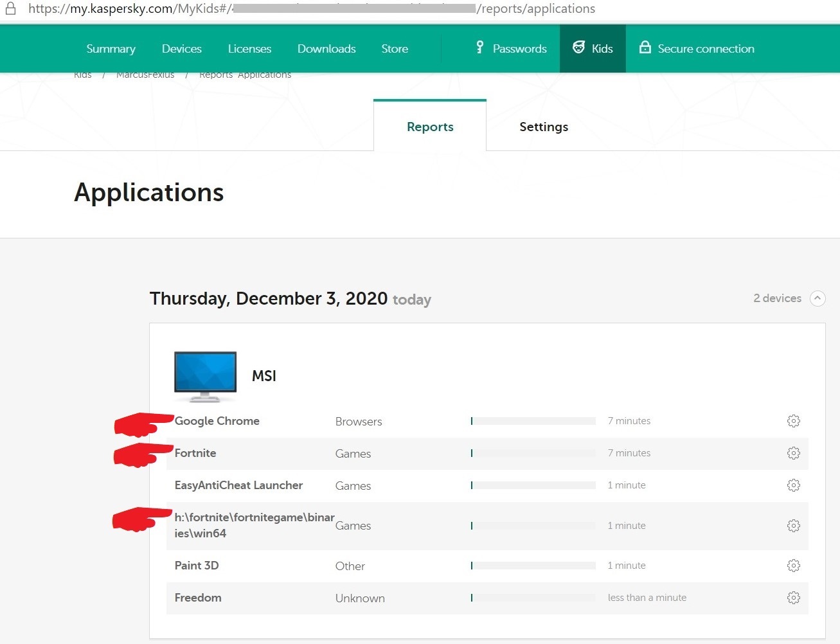Select the Fortnite application name
The width and height of the screenshot is (840, 644).
point(195,453)
